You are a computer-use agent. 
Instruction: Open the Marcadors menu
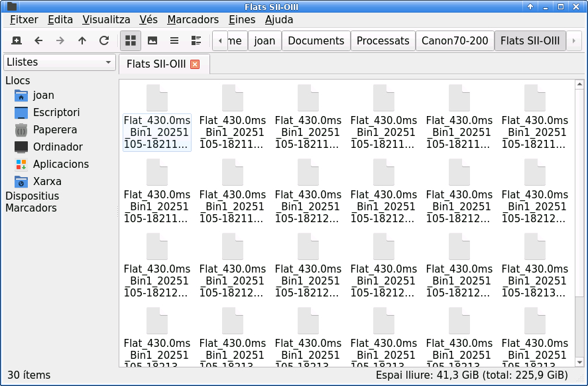click(x=193, y=20)
